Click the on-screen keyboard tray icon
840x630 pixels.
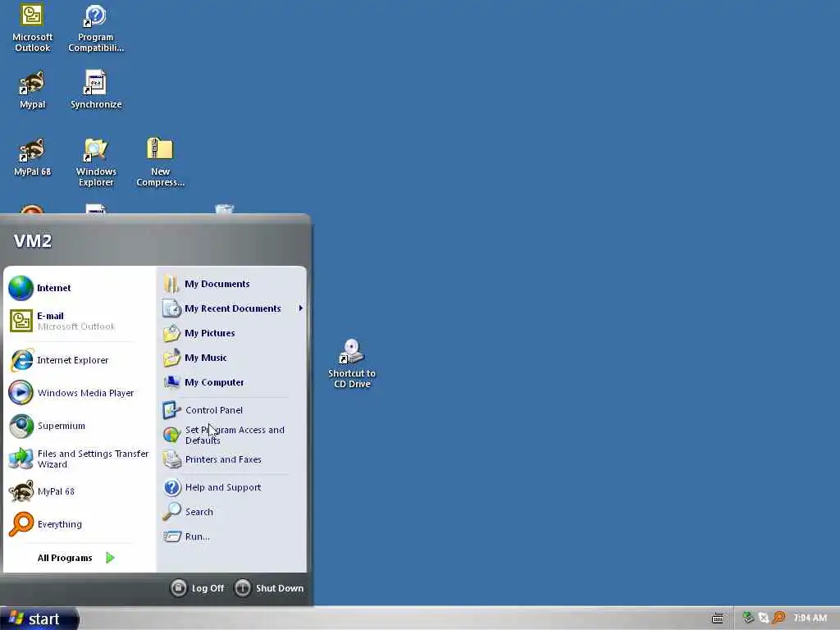tap(717, 619)
